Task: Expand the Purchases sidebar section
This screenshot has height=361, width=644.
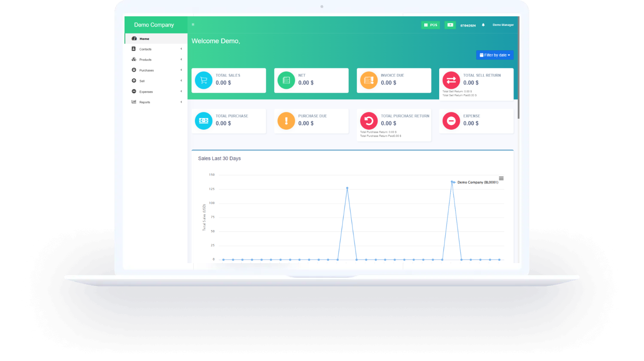Action: pos(181,70)
